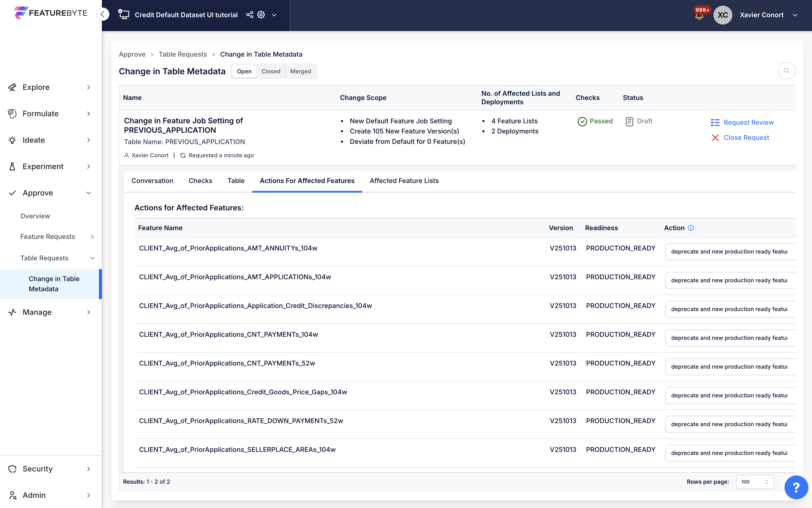
Task: Click the Action column info icon
Action: 691,228
